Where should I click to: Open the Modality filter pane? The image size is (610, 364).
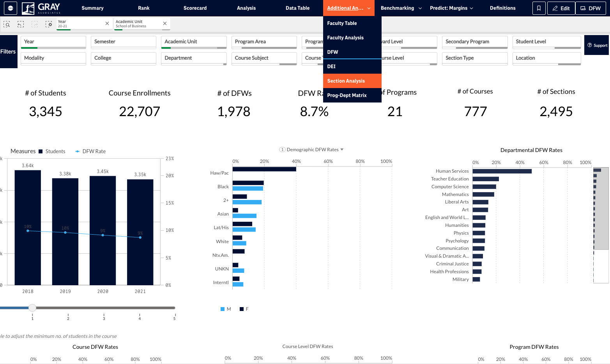[53, 58]
